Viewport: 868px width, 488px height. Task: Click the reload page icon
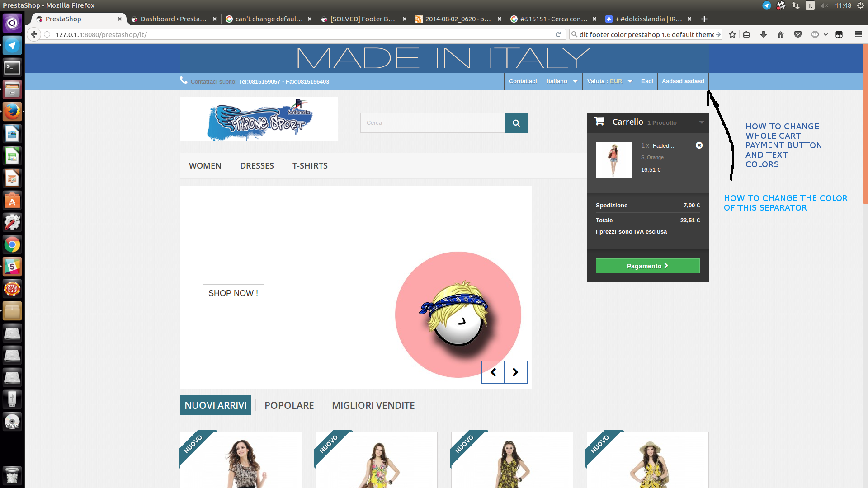click(x=558, y=34)
